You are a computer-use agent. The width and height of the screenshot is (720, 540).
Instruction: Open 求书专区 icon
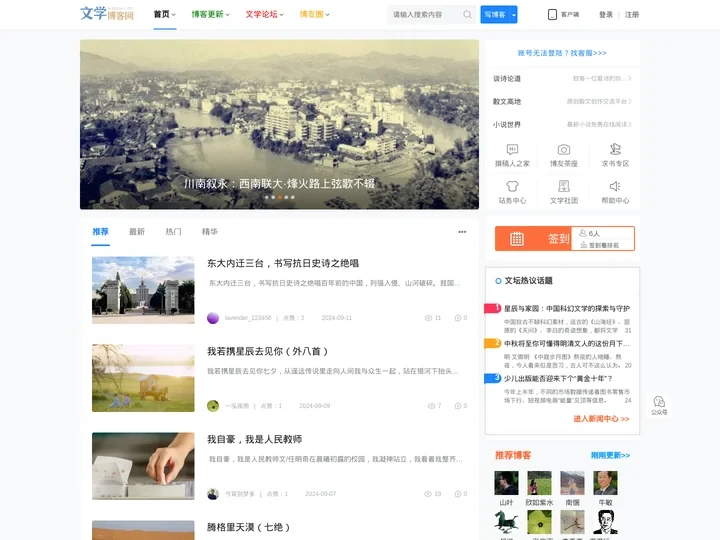coord(615,149)
